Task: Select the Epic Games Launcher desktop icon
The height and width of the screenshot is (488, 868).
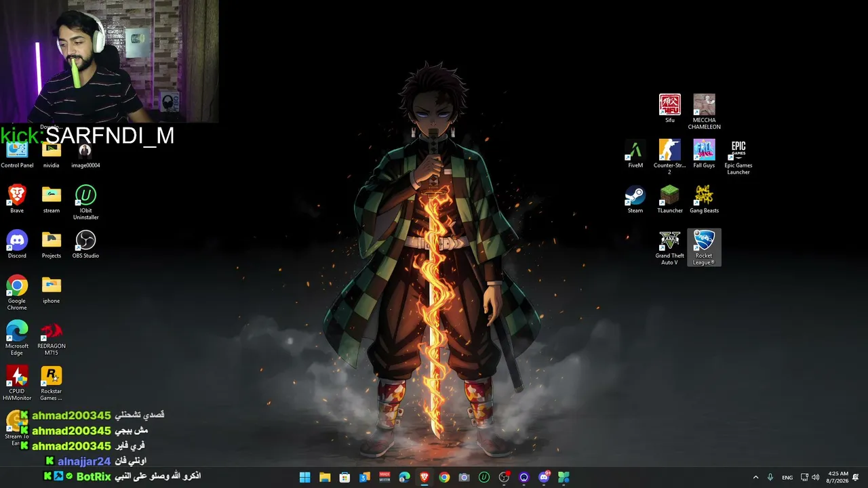Action: point(738,157)
